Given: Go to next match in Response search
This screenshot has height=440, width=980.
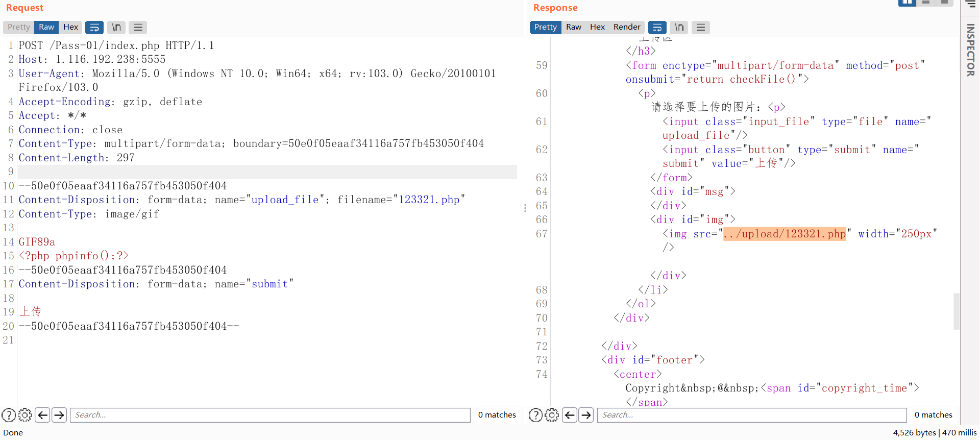Looking at the screenshot, I should [586, 415].
